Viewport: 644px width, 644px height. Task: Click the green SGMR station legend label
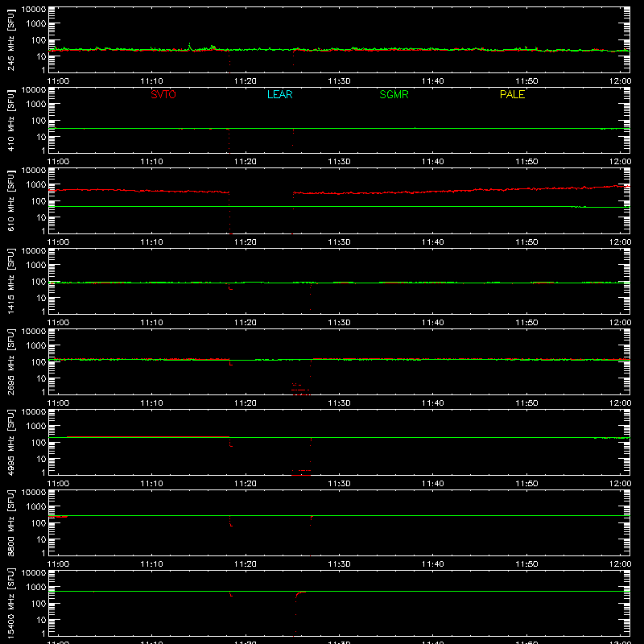pyautogui.click(x=394, y=94)
